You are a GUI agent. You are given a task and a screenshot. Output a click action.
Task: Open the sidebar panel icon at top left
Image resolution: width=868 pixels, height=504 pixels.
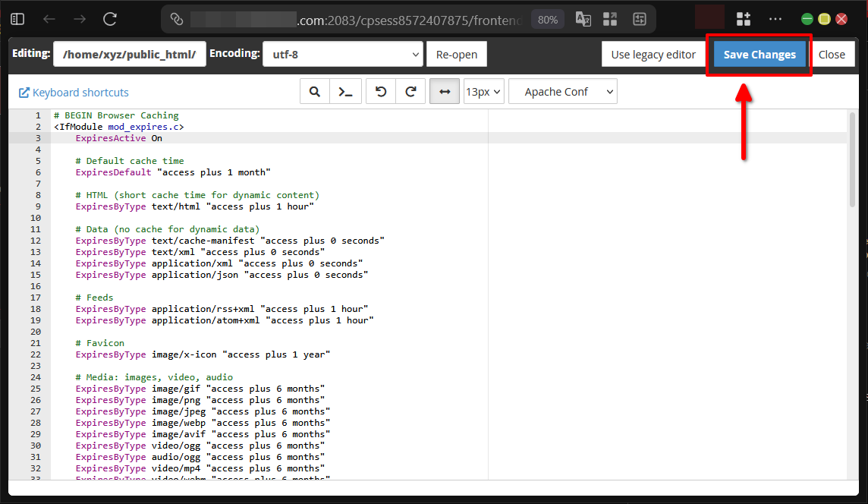(17, 18)
